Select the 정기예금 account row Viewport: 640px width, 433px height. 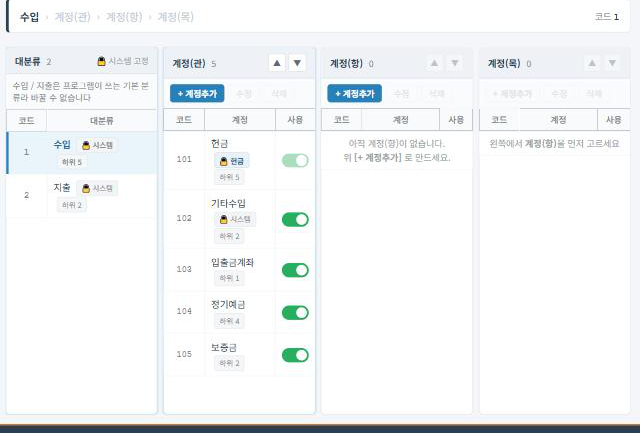click(x=240, y=312)
